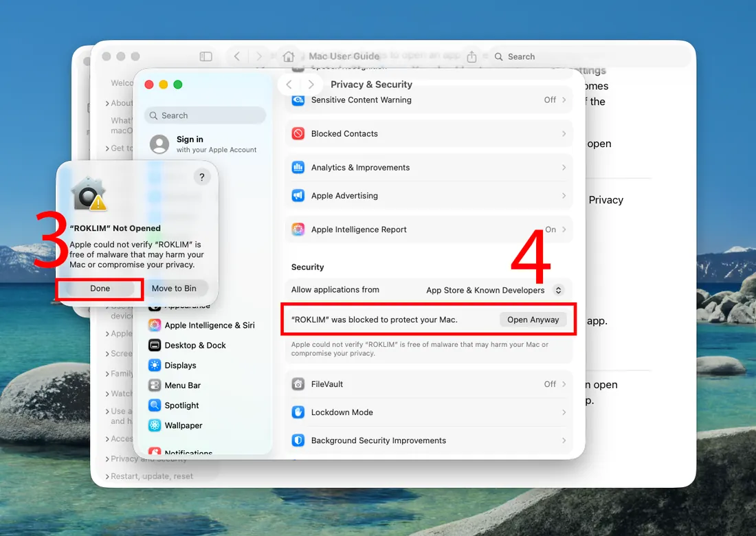Click the Open Anyway button
This screenshot has width=756, height=536.
pyautogui.click(x=533, y=320)
